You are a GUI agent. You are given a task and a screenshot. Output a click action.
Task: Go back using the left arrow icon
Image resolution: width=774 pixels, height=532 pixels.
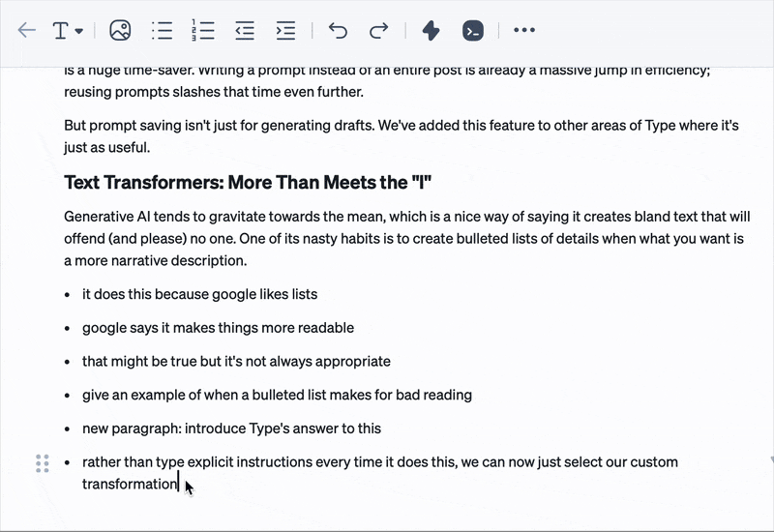click(27, 30)
